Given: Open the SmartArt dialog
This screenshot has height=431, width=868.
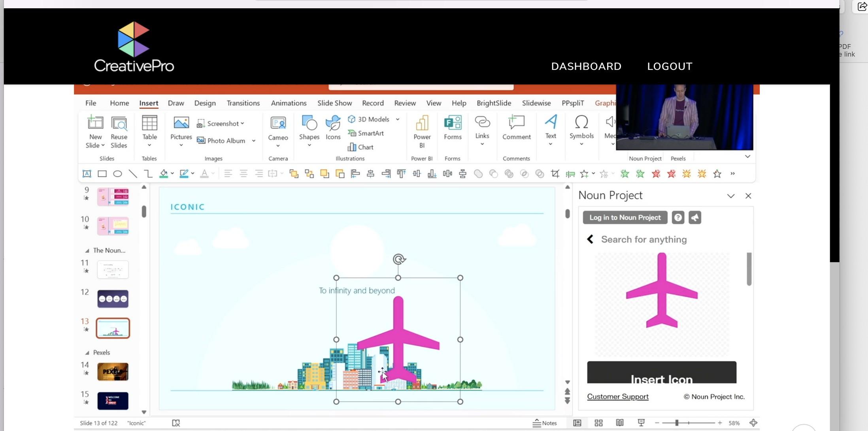Looking at the screenshot, I should [366, 133].
